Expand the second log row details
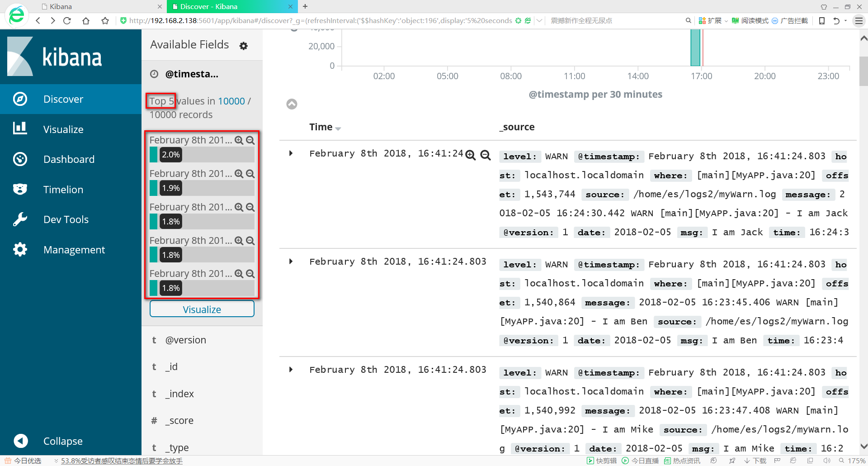868x466 pixels. point(291,262)
